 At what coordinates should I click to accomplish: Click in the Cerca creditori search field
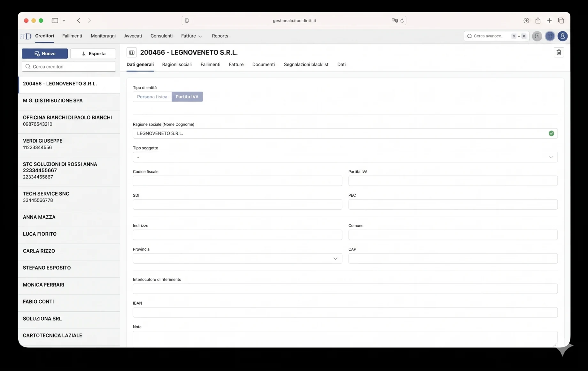(x=69, y=66)
